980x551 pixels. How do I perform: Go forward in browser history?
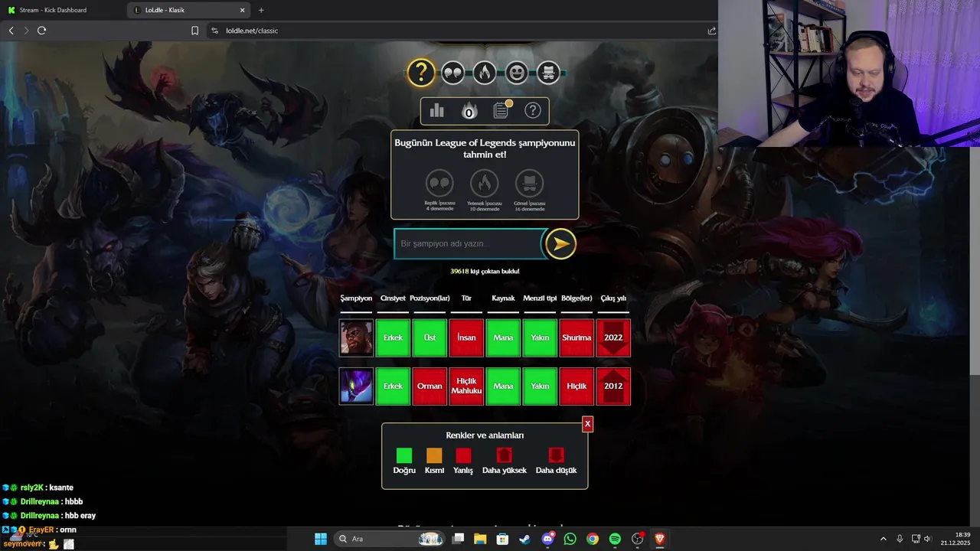pos(26,31)
